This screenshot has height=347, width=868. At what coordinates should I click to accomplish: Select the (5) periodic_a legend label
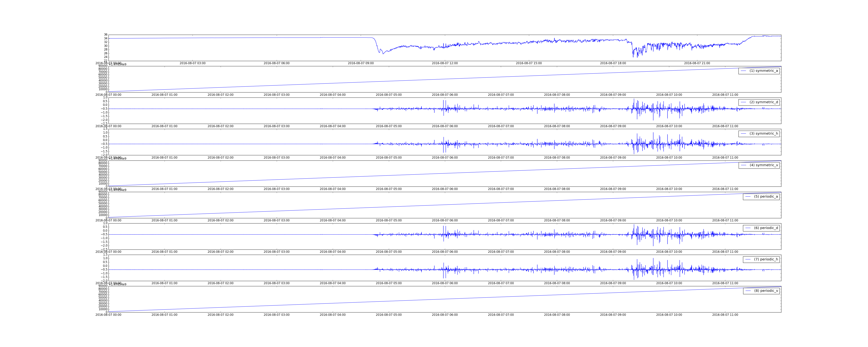pyautogui.click(x=766, y=196)
